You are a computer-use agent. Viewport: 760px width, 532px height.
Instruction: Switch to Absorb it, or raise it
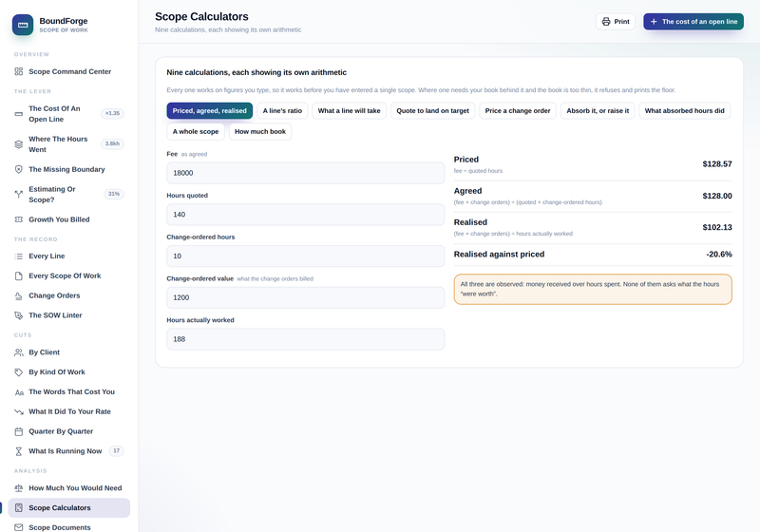click(x=598, y=110)
